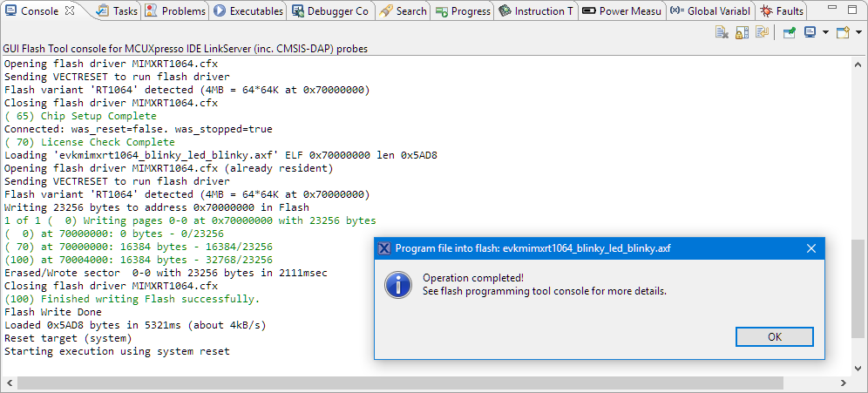Close the Program file into flash dialog

[810, 248]
